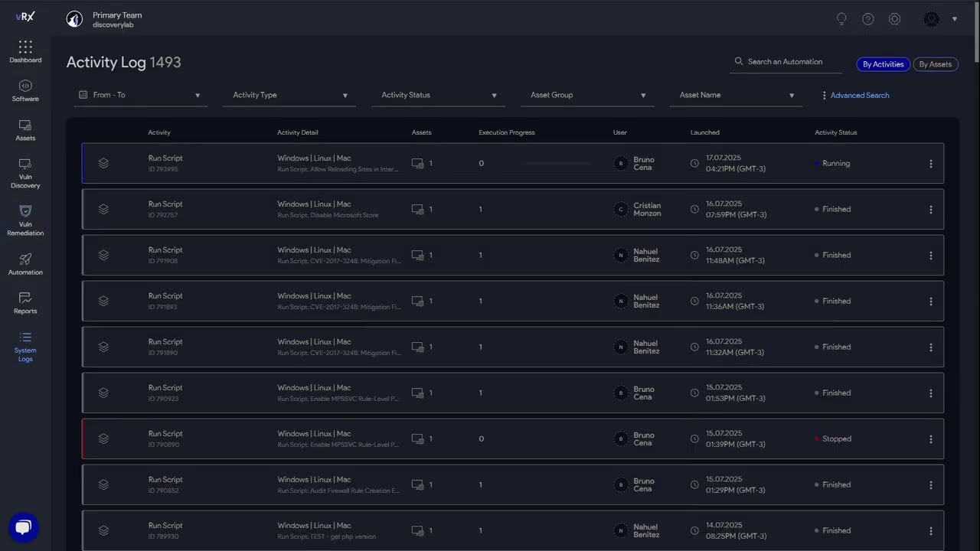The image size is (980, 551).
Task: Open the Reports sidebar icon
Action: point(25,298)
